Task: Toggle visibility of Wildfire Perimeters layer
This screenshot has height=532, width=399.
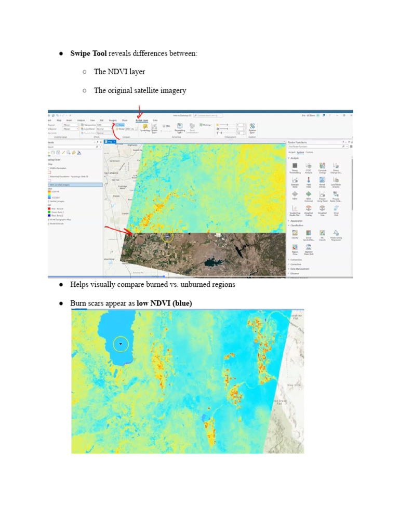Action: click(49, 168)
